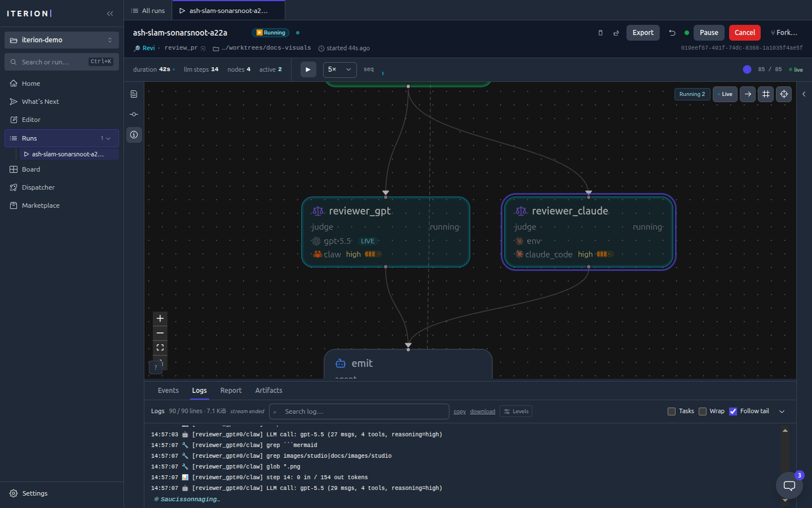Select the Logs tab
This screenshot has height=508, width=812.
tap(200, 391)
